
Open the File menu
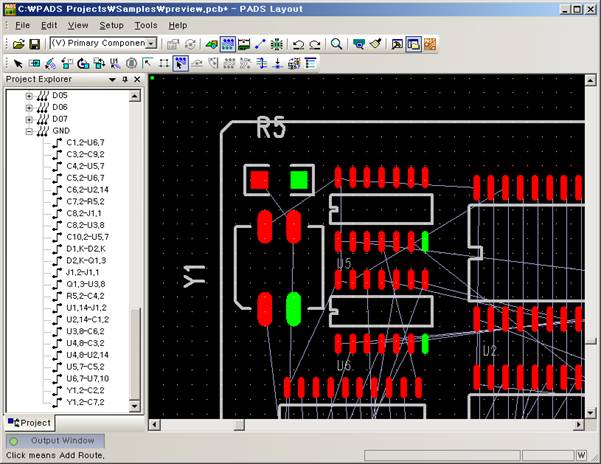[x=22, y=25]
